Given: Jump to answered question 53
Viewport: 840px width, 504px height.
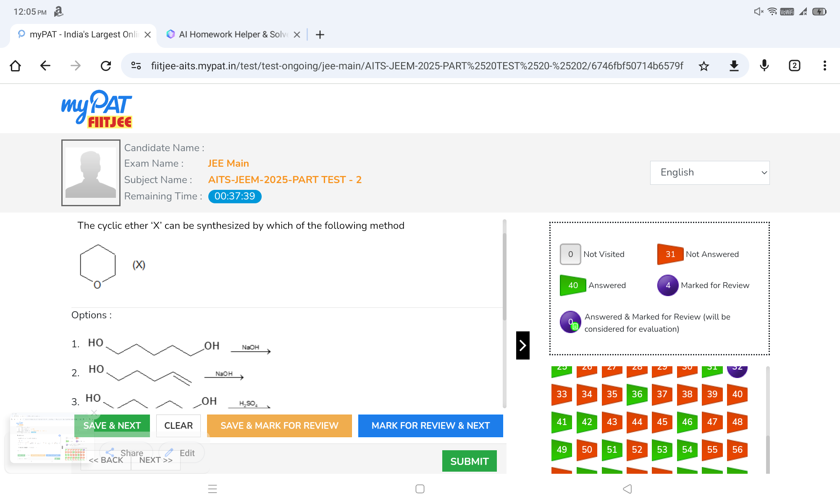Looking at the screenshot, I should tap(662, 450).
